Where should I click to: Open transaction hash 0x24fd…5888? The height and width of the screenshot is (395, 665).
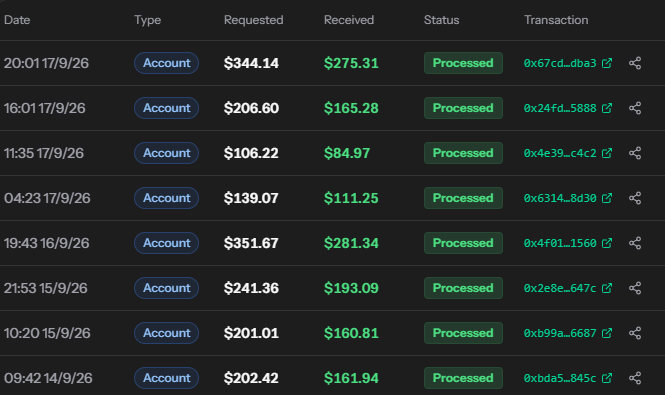pyautogui.click(x=560, y=108)
